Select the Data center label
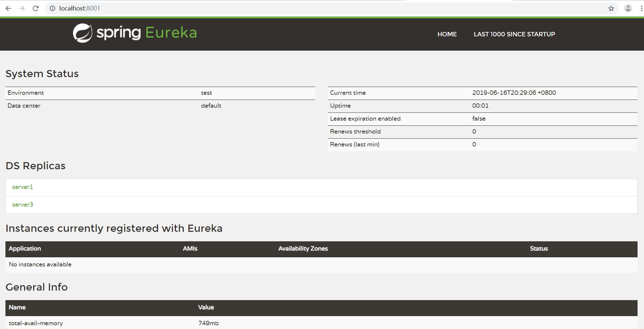Viewport: 644px width, 329px height. coord(24,106)
